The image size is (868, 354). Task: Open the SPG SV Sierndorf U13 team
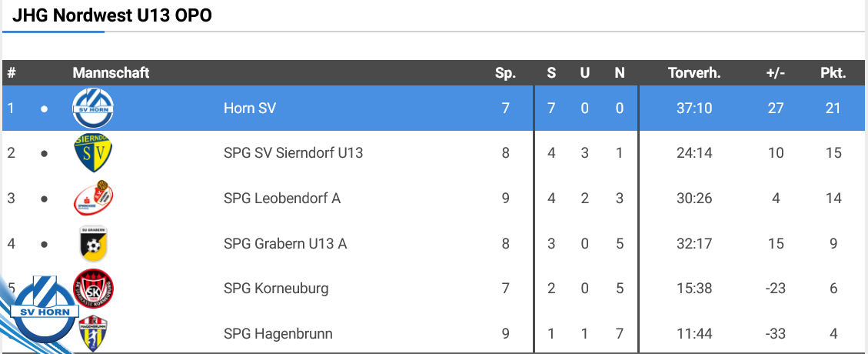[x=293, y=153]
